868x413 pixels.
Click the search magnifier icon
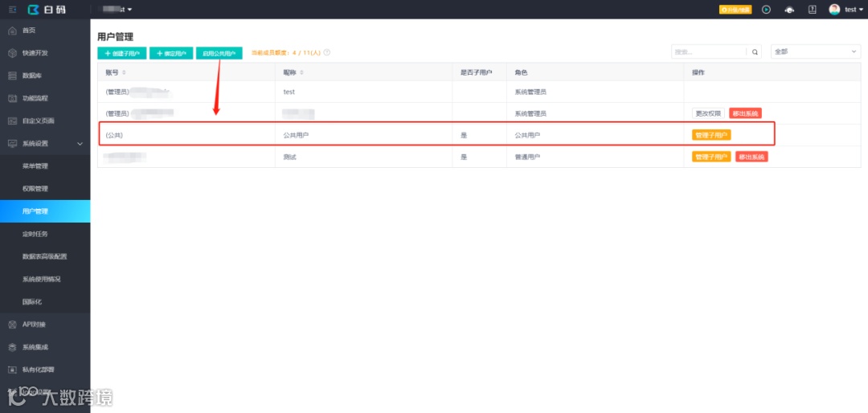click(x=755, y=52)
